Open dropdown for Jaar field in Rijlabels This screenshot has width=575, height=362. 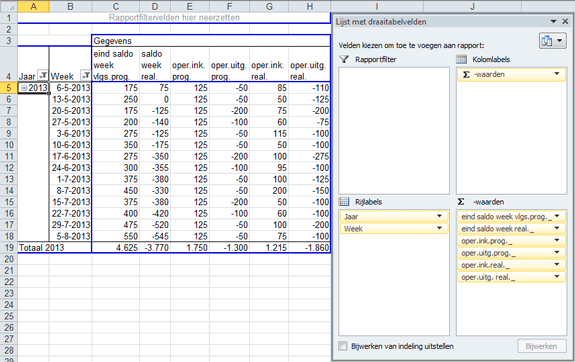pos(439,216)
